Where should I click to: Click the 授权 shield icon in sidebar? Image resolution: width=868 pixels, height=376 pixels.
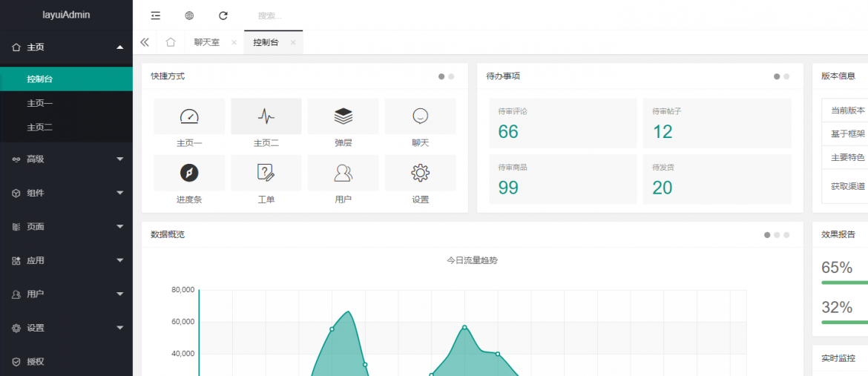coord(16,362)
